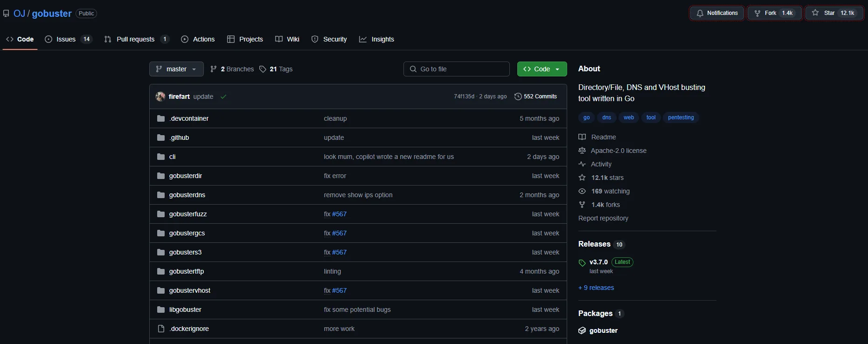Fork the repository with Fork button

(775, 13)
